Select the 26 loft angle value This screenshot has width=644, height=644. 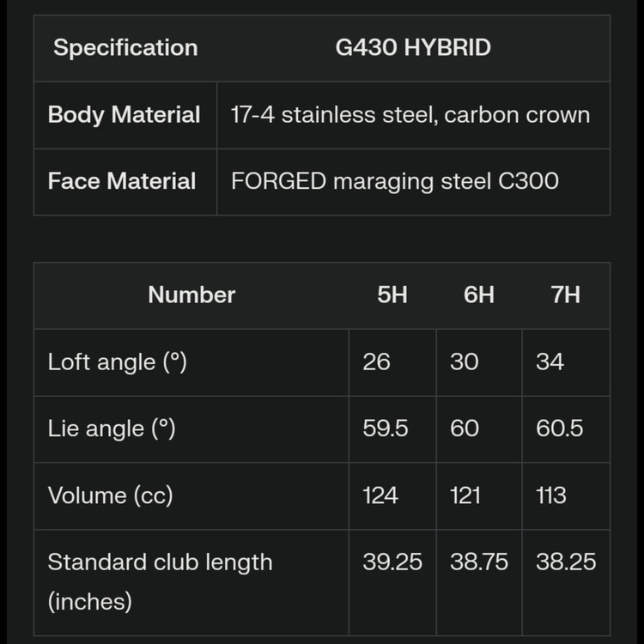point(376,361)
